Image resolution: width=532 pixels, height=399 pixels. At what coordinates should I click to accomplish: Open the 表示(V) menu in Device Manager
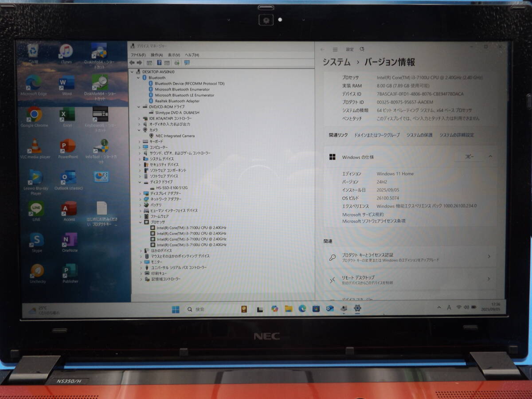[x=174, y=55]
